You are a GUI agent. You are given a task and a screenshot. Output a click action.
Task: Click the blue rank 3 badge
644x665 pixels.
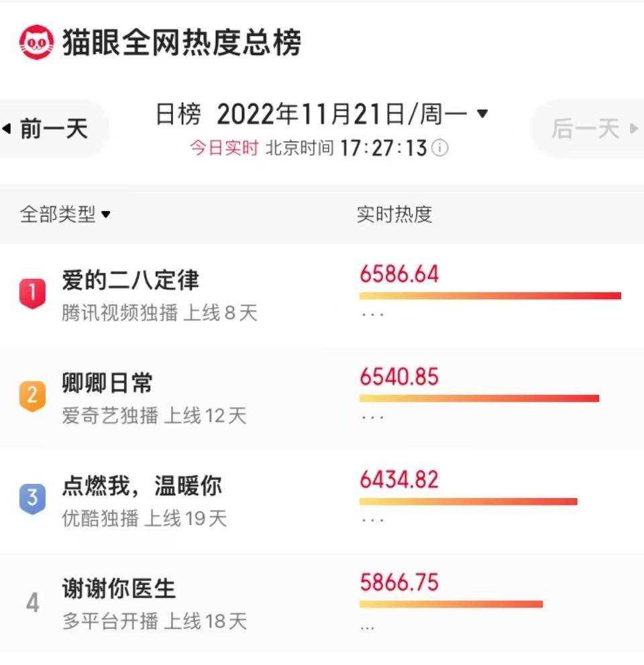(x=32, y=499)
